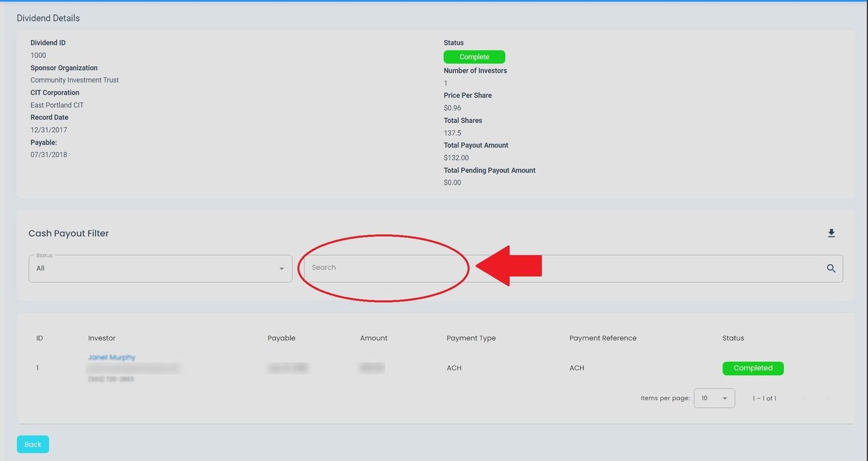Click the Amount column header
The width and height of the screenshot is (868, 461).
pos(373,338)
